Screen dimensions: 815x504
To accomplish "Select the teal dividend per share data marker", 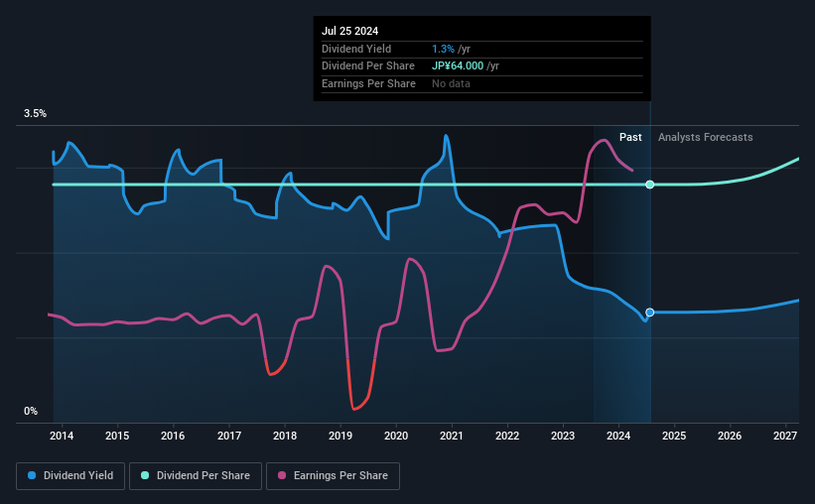I will 649,185.
